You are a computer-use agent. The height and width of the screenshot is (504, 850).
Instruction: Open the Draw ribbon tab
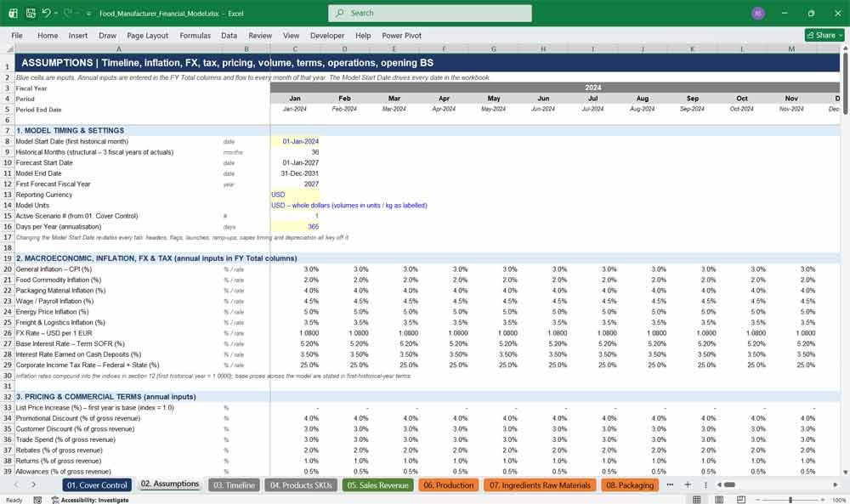coord(107,35)
